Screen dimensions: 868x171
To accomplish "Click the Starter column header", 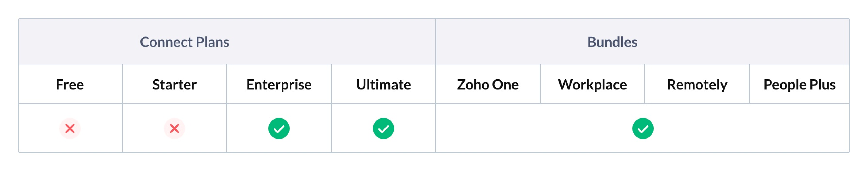I will pos(174,85).
